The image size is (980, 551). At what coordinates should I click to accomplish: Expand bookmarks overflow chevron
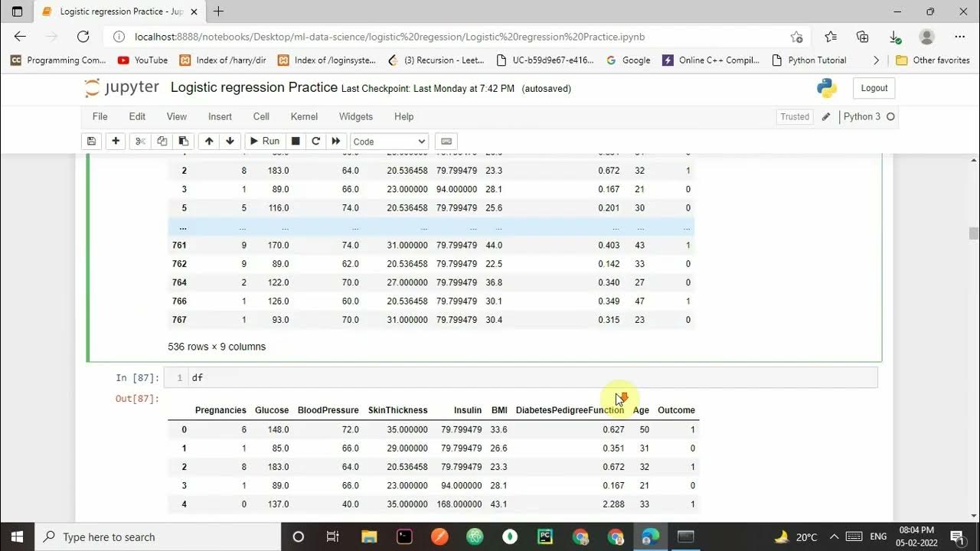[x=877, y=60]
